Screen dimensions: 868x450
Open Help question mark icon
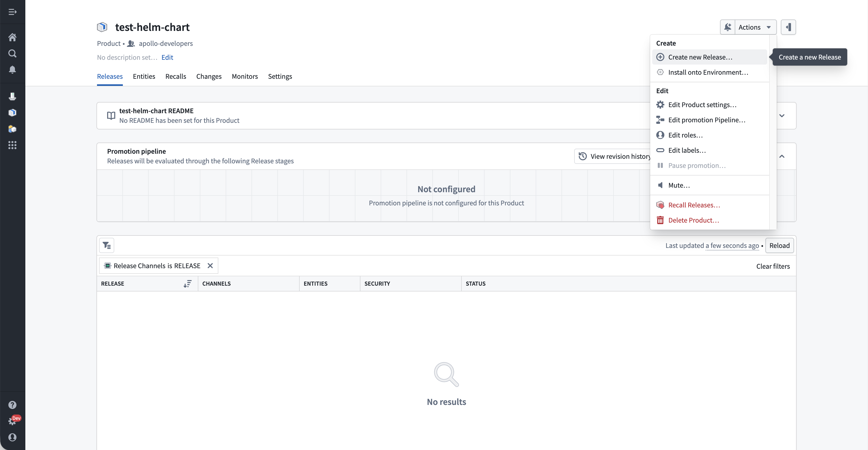pyautogui.click(x=12, y=405)
